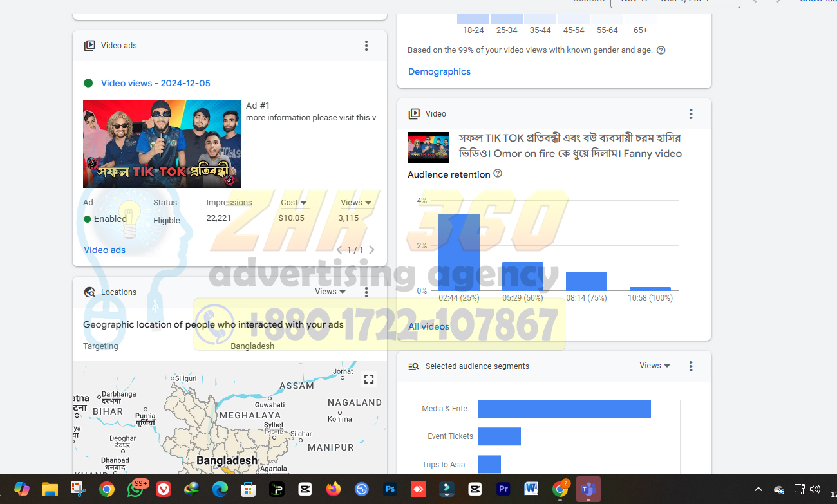The width and height of the screenshot is (837, 504).
Task: Open the Views dropdown in Locations card
Action: coord(330,292)
